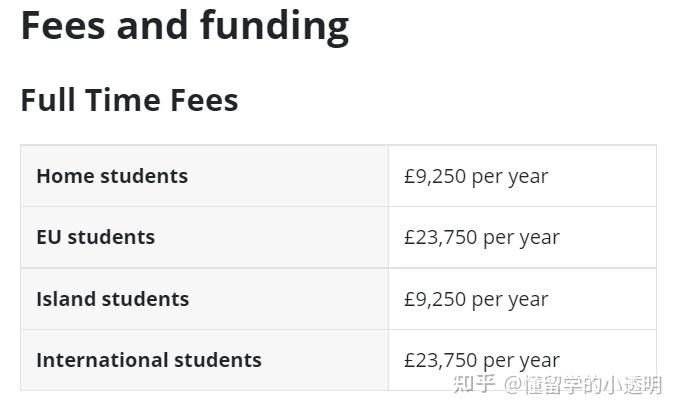679x412 pixels.
Task: Click 'per year' in the EU students row
Action: pyautogui.click(x=521, y=238)
